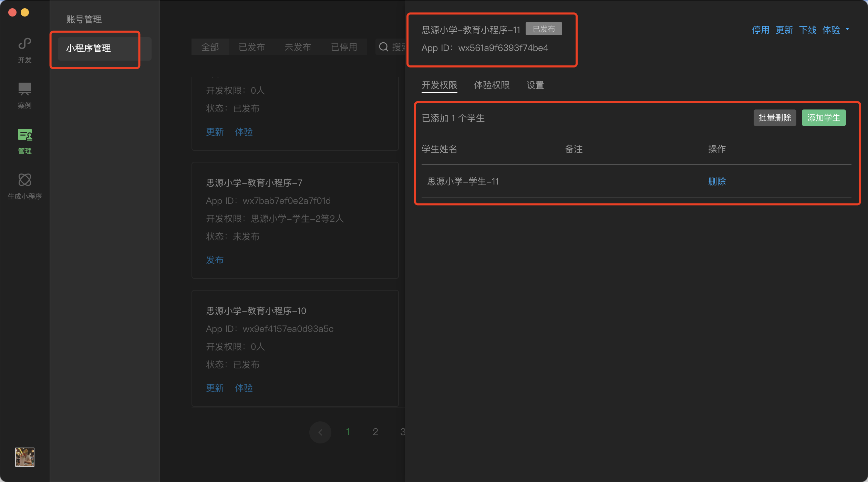
Task: Open the 生成小程序 sidebar icon
Action: (24, 186)
